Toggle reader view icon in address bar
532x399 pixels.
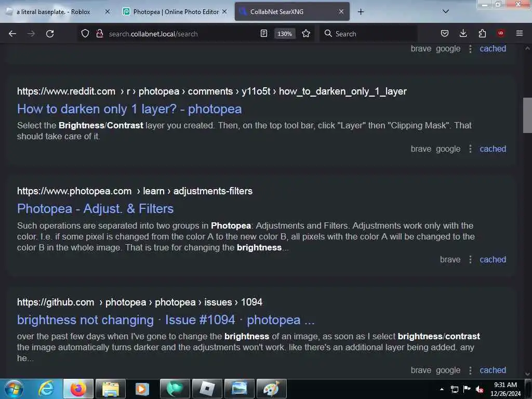(x=263, y=33)
